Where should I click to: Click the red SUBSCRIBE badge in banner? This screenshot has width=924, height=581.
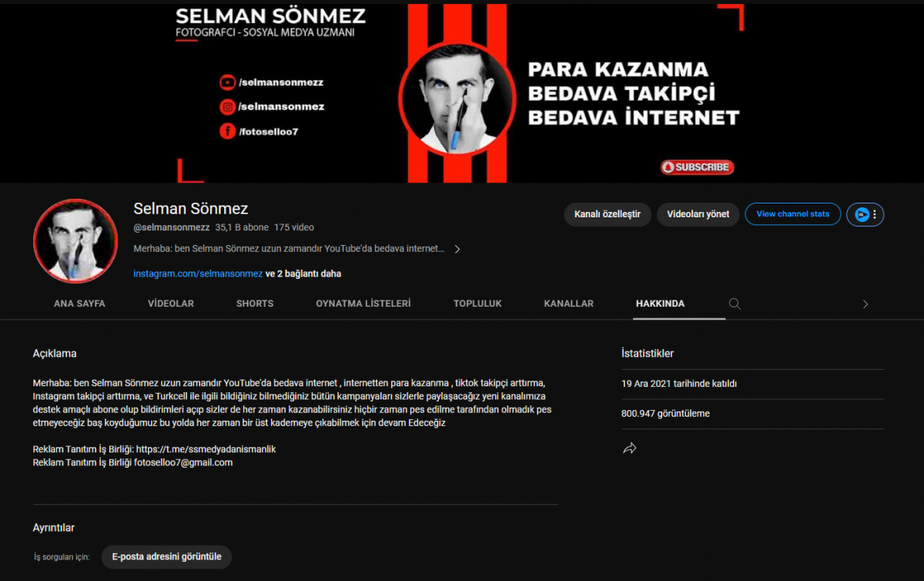[698, 167]
